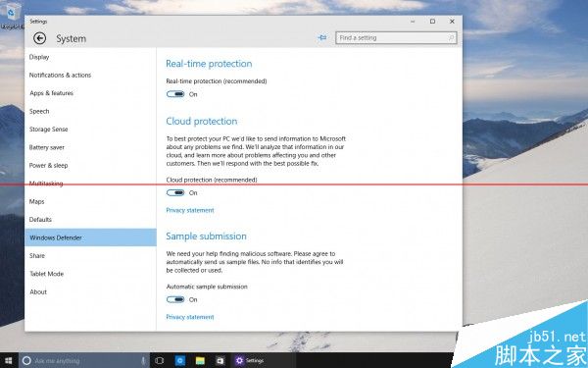
Task: Select Multitasking in the sidebar
Action: point(90,184)
